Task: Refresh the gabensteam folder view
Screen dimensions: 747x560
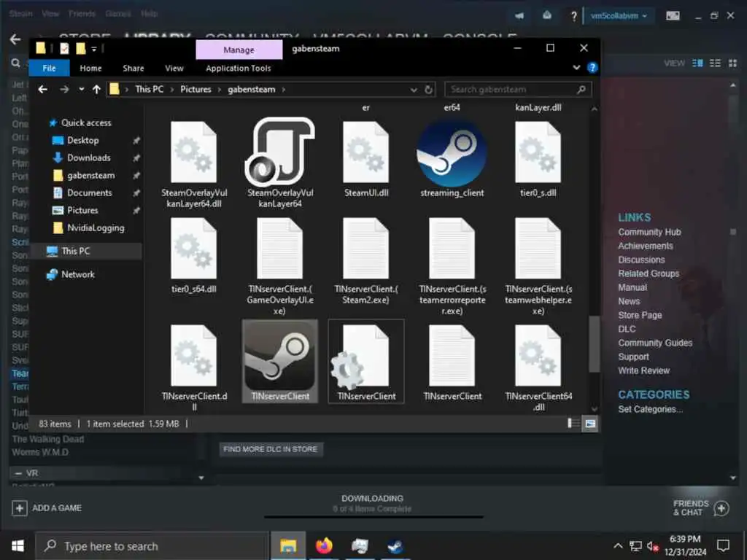Action: point(429,90)
